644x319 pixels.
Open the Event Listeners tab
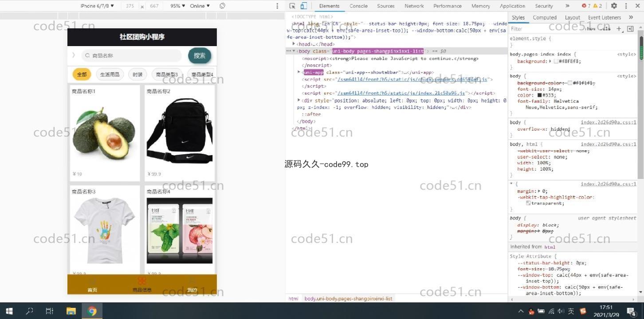[x=605, y=17]
